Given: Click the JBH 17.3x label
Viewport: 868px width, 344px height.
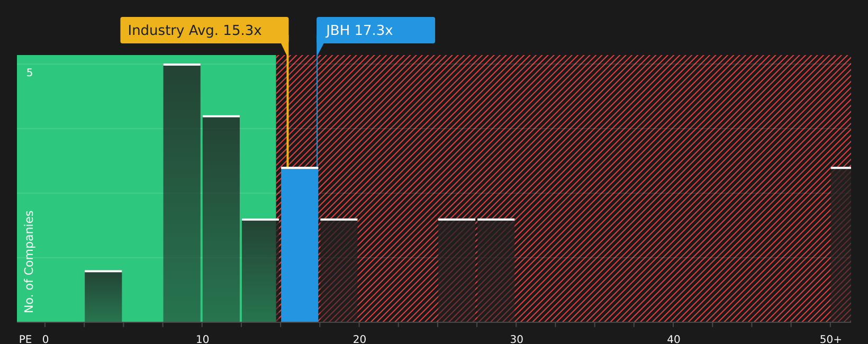Looking at the screenshot, I should [375, 30].
